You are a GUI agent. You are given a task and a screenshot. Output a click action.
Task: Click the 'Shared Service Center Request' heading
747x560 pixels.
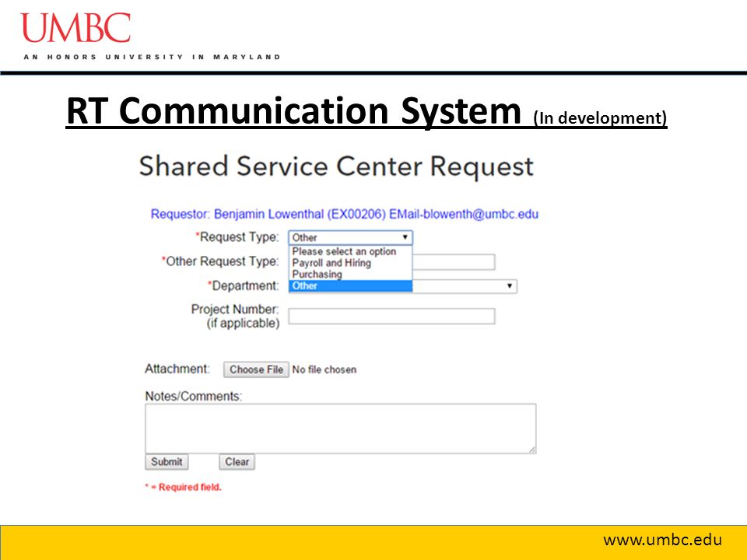click(x=336, y=166)
